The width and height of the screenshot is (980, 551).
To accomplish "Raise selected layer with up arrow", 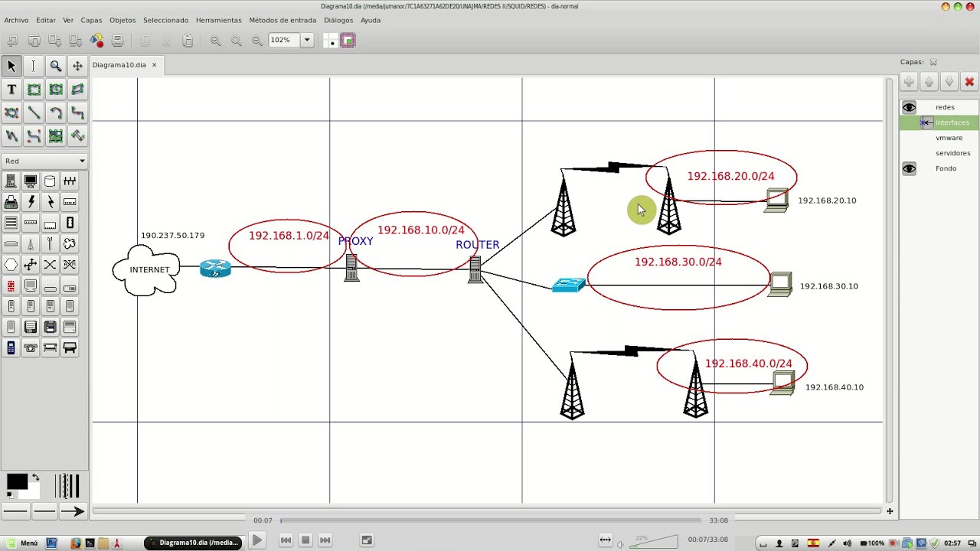I will 929,82.
